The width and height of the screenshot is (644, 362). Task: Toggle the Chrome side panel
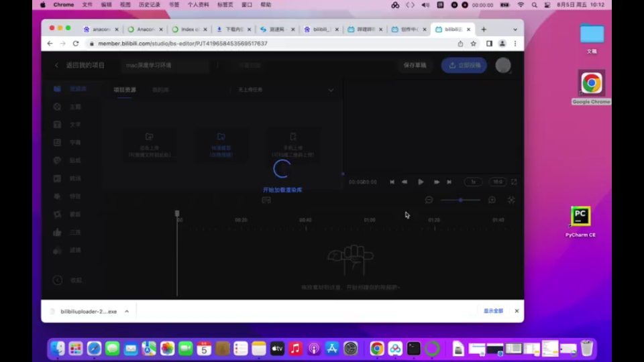(x=489, y=44)
